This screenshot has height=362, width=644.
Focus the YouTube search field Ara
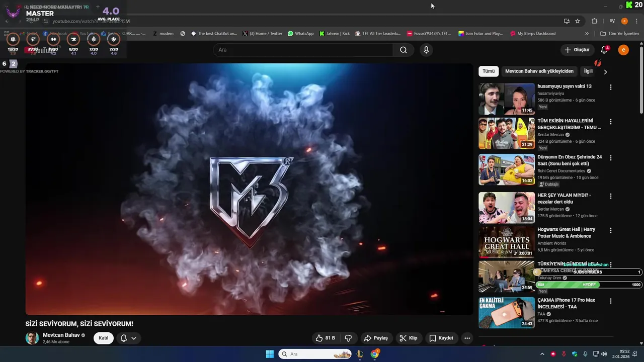303,50
